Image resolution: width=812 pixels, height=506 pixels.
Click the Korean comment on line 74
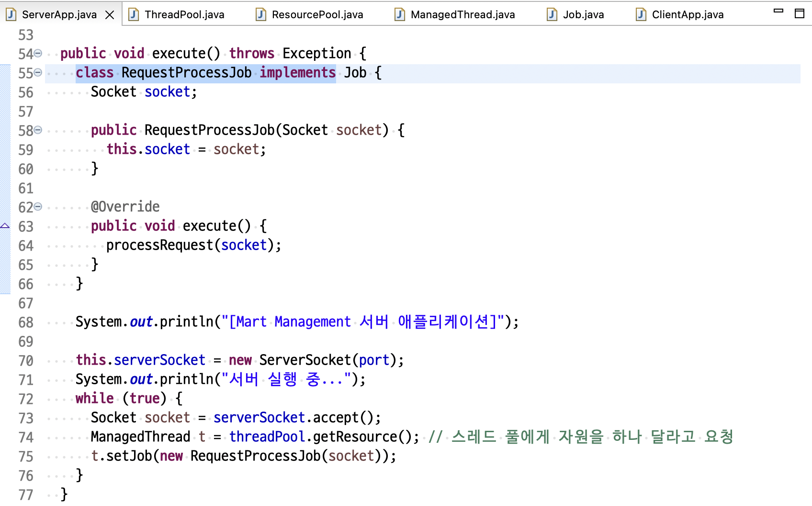(x=581, y=437)
